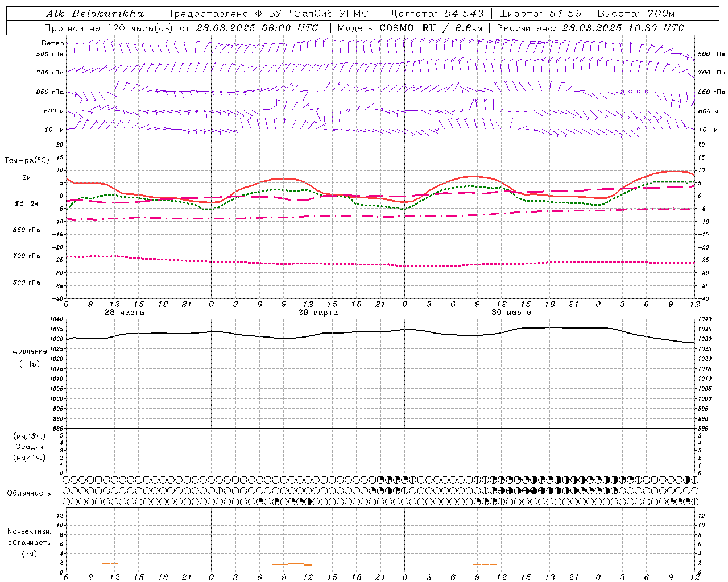Click the Td 2м dew point legend entry

[26, 203]
